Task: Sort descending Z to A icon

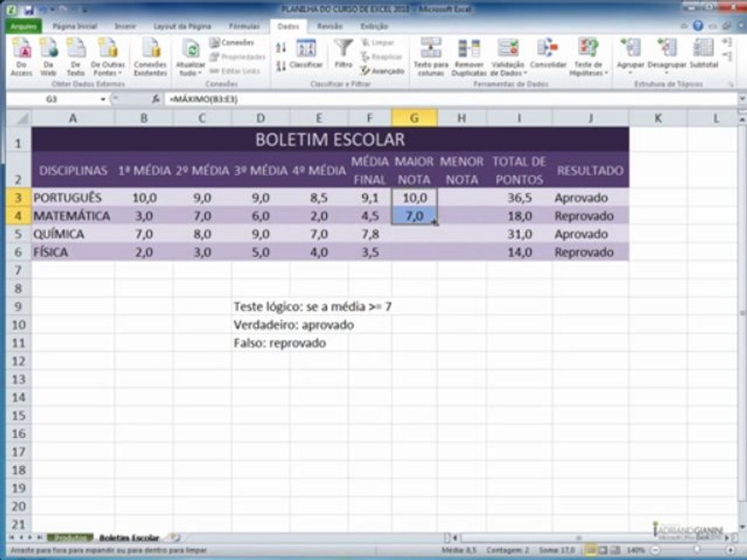Action: coord(281,65)
